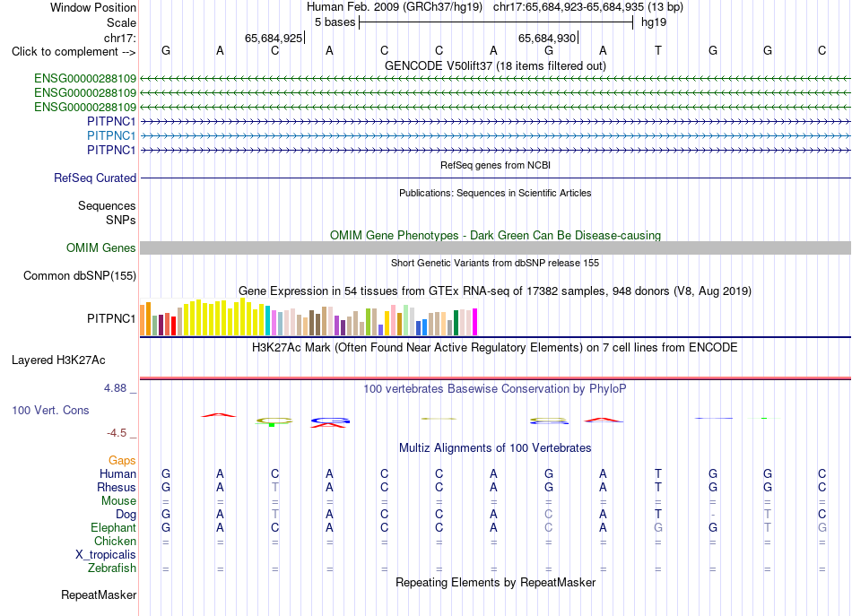Click the 'chr17:' ruler label

(x=119, y=38)
